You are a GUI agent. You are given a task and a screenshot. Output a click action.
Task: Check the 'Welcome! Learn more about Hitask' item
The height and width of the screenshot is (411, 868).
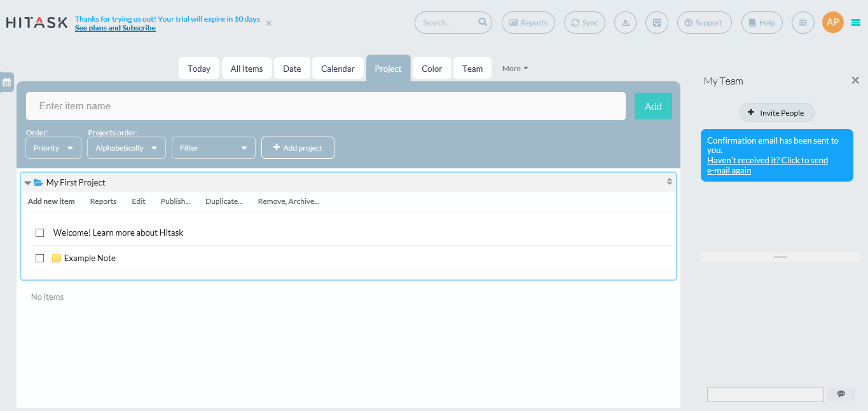[39, 233]
